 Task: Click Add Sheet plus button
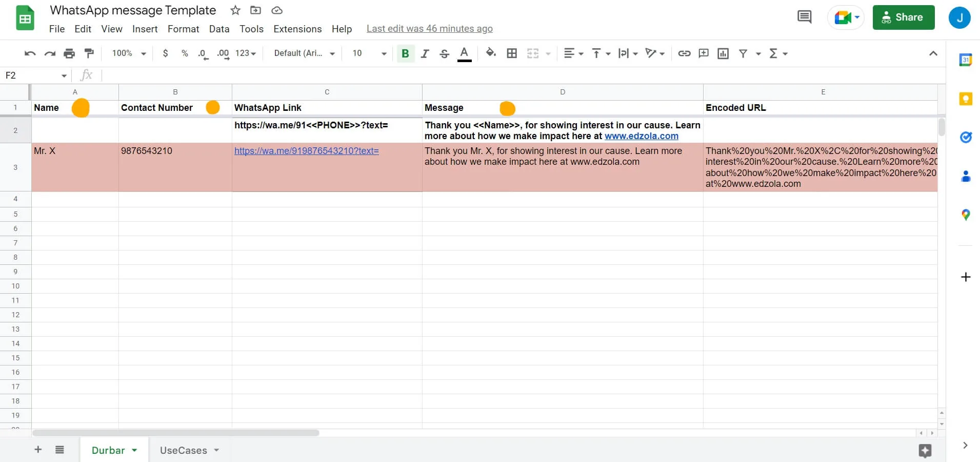tap(38, 450)
